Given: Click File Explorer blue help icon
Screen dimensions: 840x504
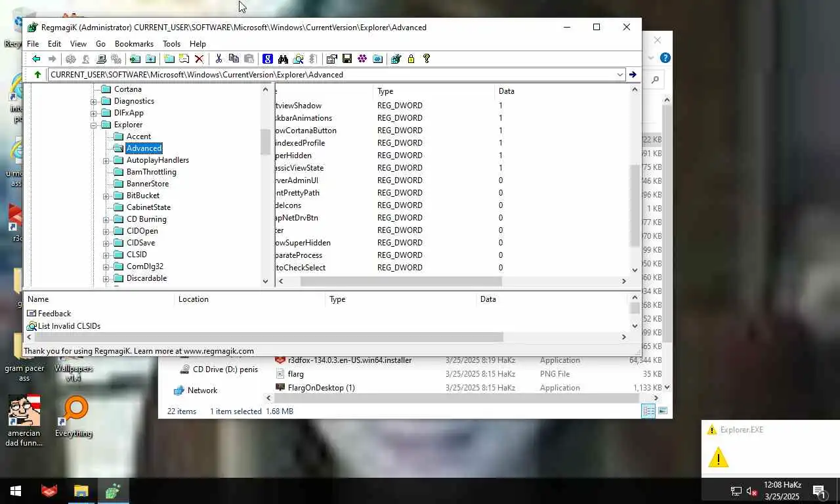Looking at the screenshot, I should point(665,58).
